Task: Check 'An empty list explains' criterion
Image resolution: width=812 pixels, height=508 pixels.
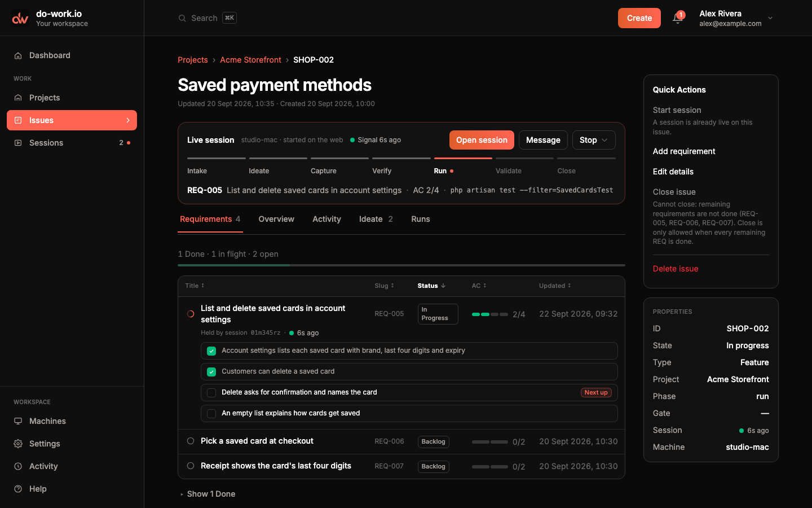Action: (x=211, y=414)
